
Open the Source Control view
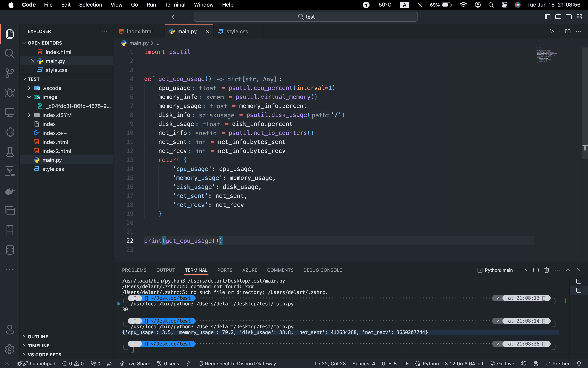coord(10,73)
